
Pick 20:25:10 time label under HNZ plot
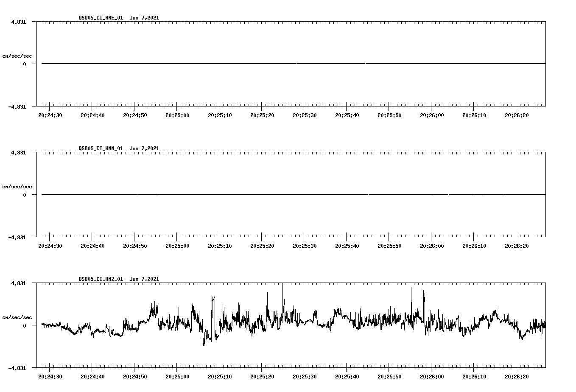tap(220, 377)
